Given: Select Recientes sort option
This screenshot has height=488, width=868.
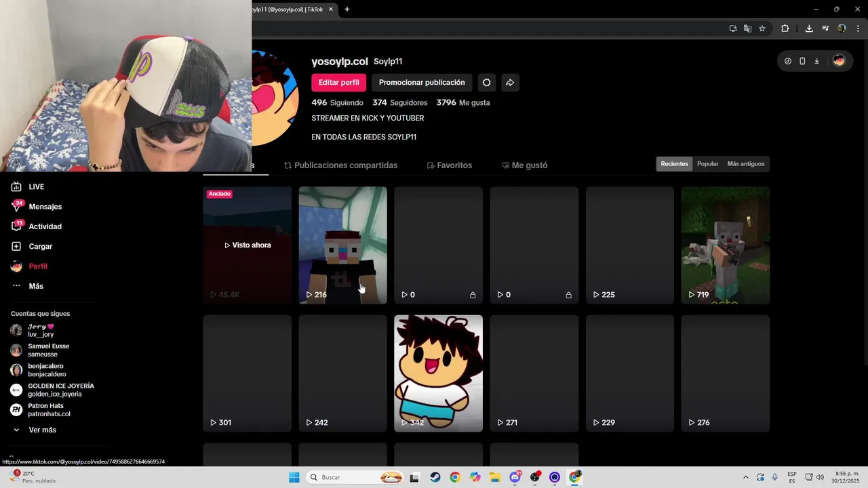Looking at the screenshot, I should (674, 164).
